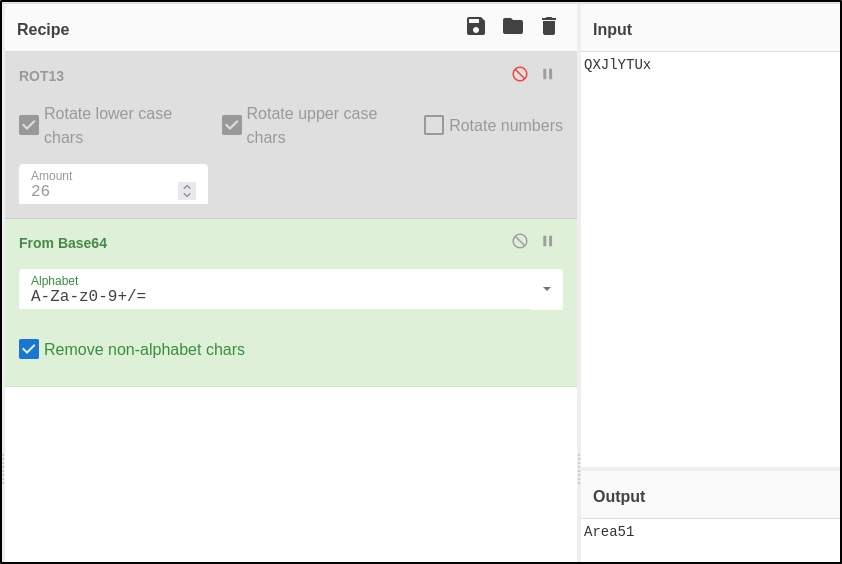842x564 pixels.
Task: Adjust the ROT13 Amount stepper arrows
Action: tap(187, 191)
